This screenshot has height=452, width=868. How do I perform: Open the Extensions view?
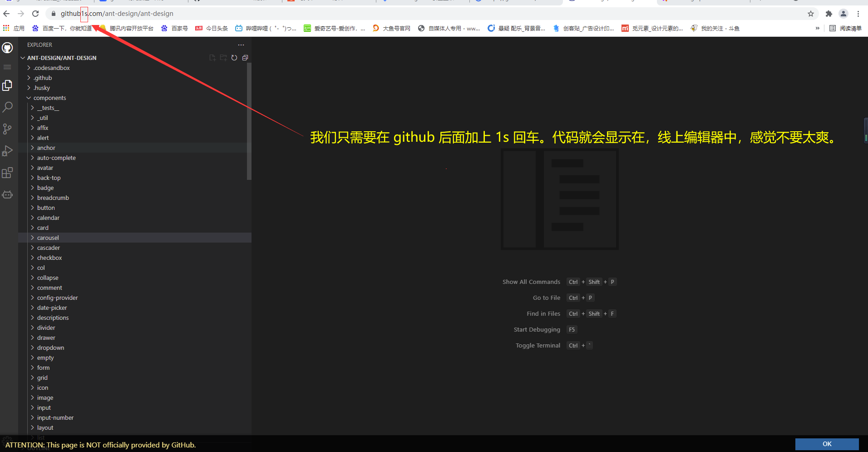coord(7,173)
